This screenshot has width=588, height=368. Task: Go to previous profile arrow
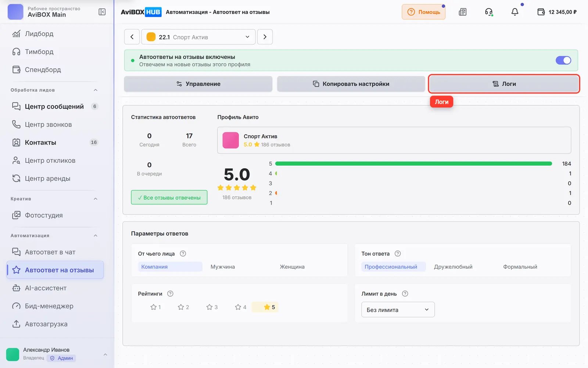click(132, 37)
